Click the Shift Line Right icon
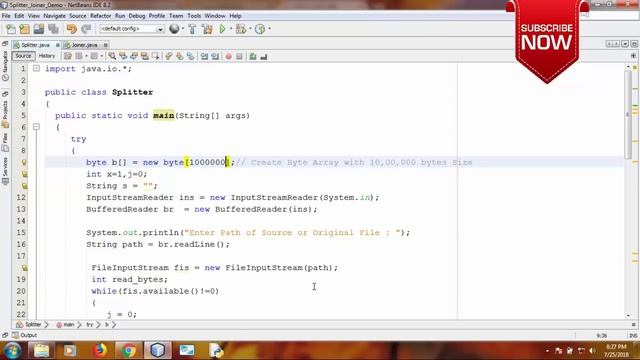 click(x=215, y=56)
